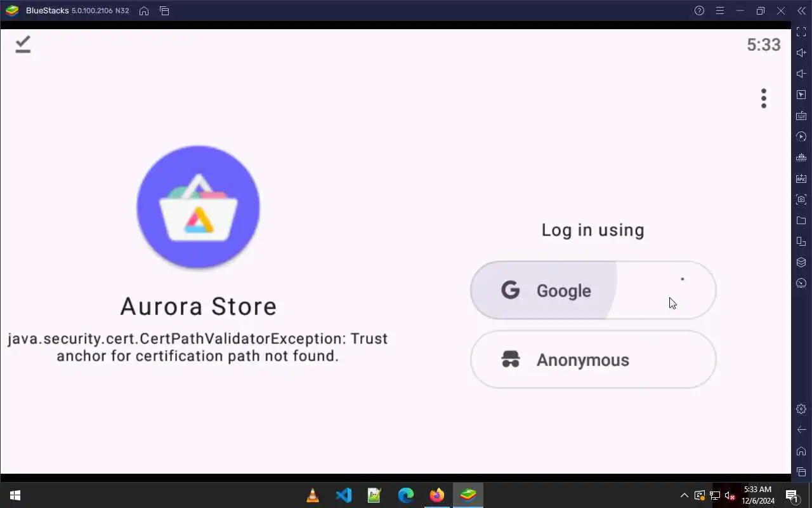Decrease volume in BlueStacks sidebar
This screenshot has height=508, width=812.
pyautogui.click(x=801, y=74)
